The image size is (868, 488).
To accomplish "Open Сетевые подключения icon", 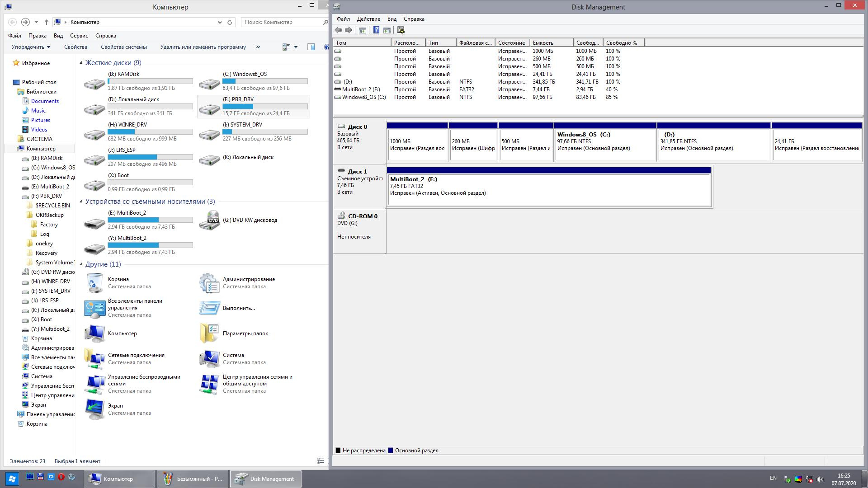I will coord(94,359).
